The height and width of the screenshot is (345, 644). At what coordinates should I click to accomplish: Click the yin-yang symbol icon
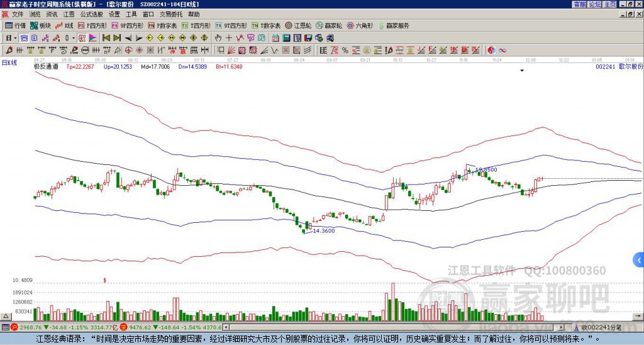(x=492, y=50)
